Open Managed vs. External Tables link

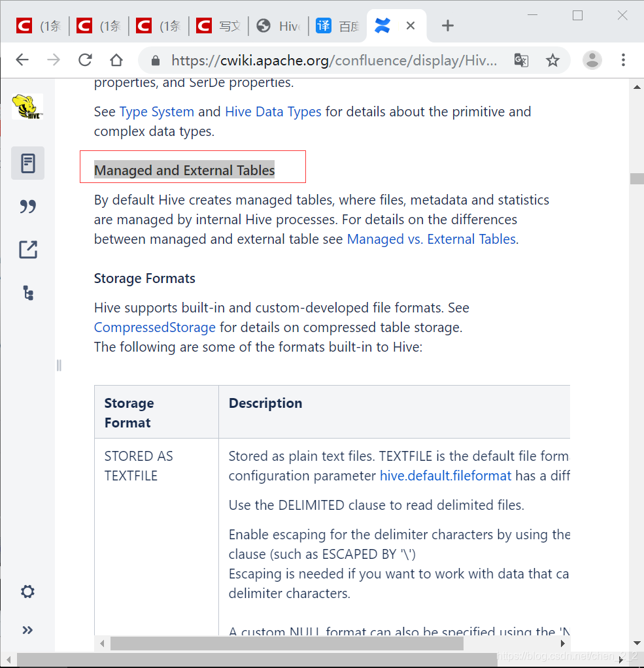click(432, 239)
